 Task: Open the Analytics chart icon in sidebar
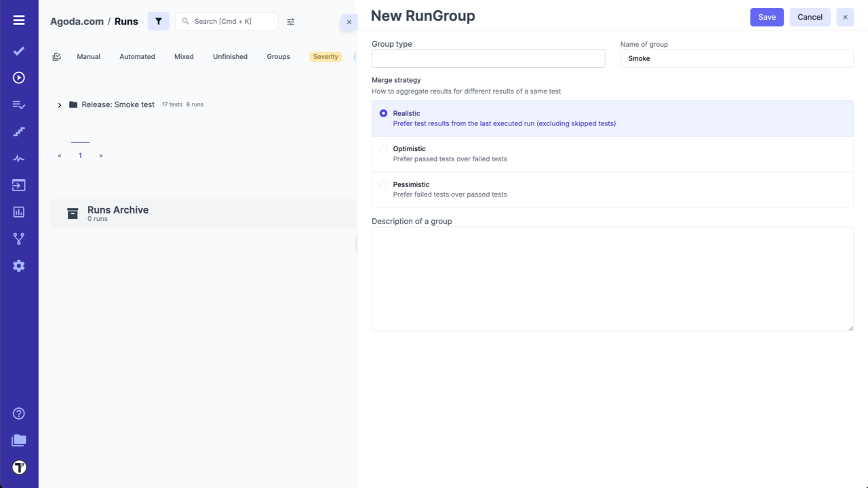[x=19, y=212]
